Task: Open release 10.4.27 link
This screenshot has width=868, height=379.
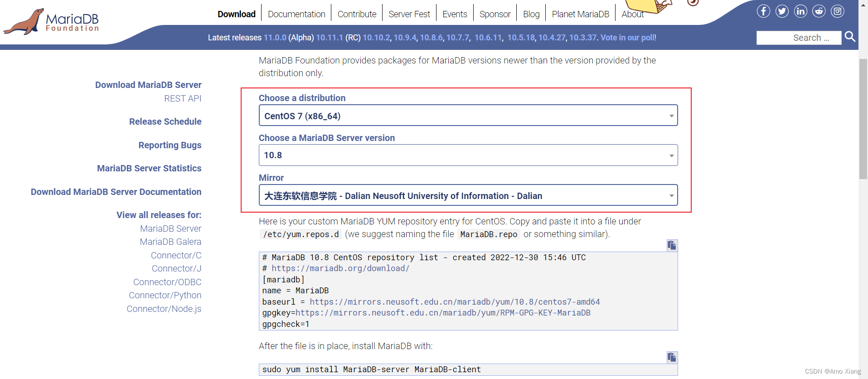Action: 552,38
